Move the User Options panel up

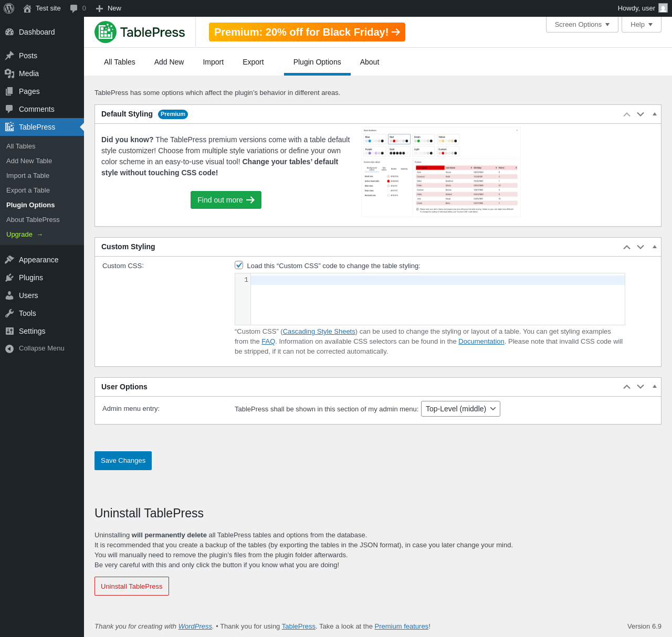point(627,387)
